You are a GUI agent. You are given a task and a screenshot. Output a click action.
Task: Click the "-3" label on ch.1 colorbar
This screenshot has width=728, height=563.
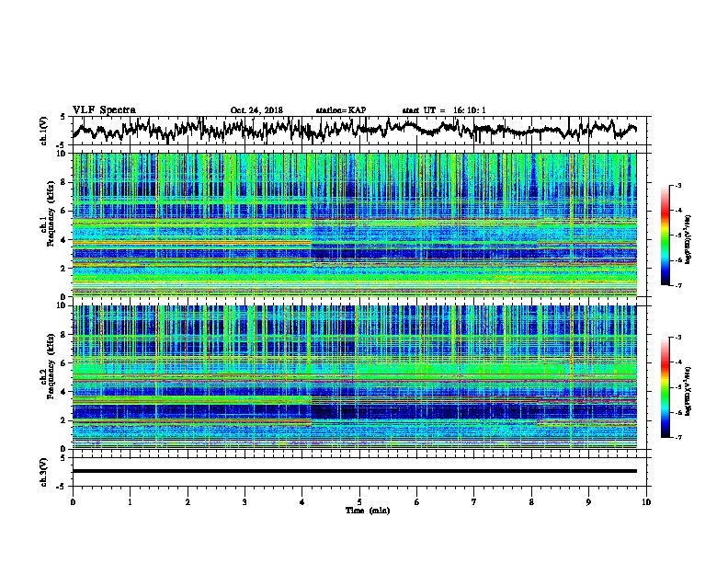(x=678, y=185)
